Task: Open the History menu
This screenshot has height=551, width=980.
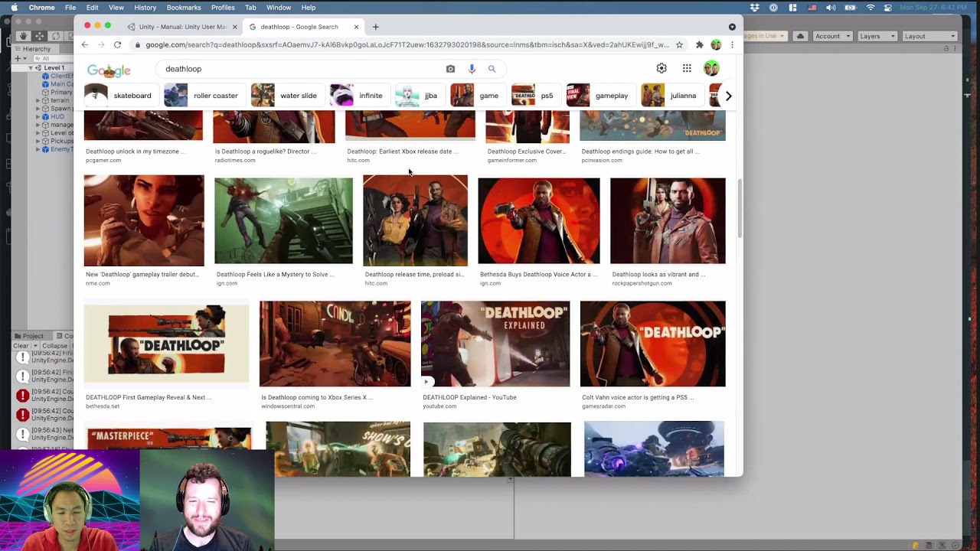Action: pyautogui.click(x=145, y=8)
